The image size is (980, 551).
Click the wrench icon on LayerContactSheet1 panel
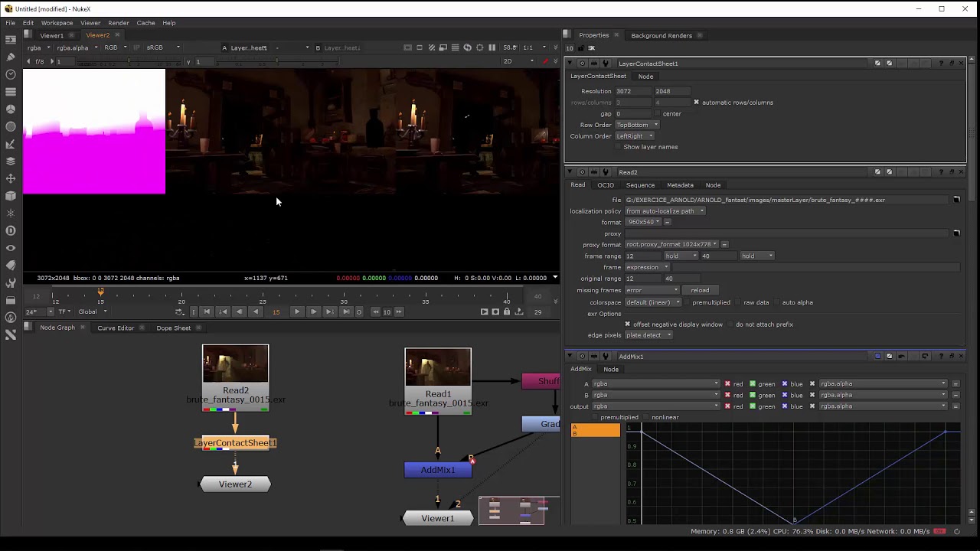point(606,64)
